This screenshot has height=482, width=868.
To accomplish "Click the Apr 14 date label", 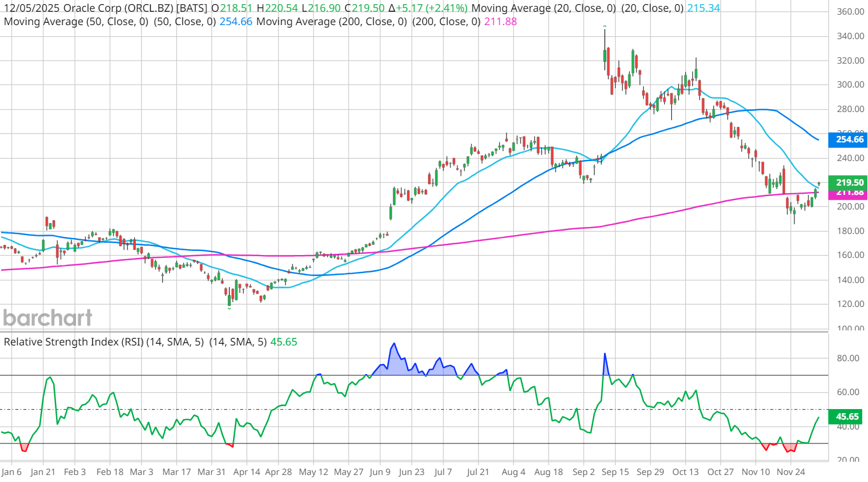I will [x=246, y=472].
